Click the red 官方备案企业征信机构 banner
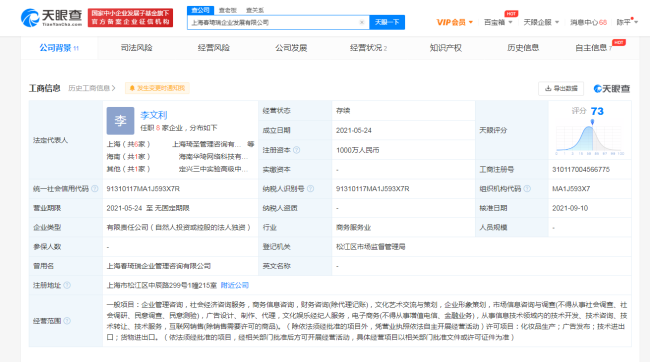The width and height of the screenshot is (650, 362). [130, 18]
